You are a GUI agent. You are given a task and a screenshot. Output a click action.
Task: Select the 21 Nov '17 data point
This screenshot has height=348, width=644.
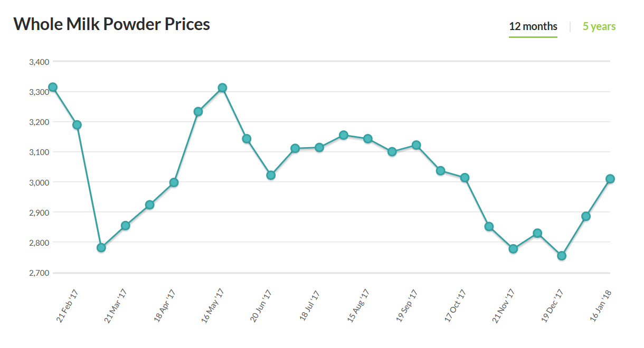[513, 249]
